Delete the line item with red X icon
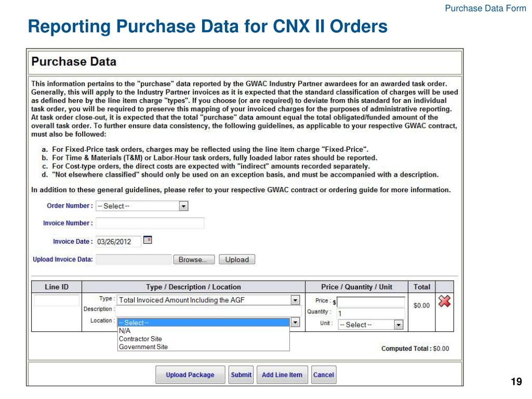This screenshot has width=532, height=399. (444, 301)
